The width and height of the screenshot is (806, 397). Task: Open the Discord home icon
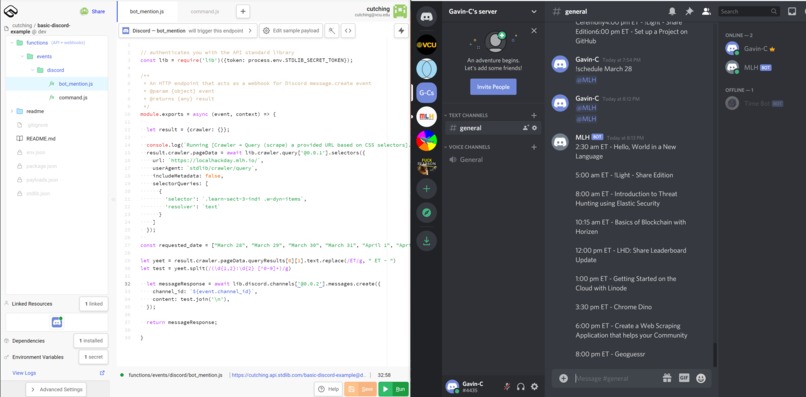[426, 16]
